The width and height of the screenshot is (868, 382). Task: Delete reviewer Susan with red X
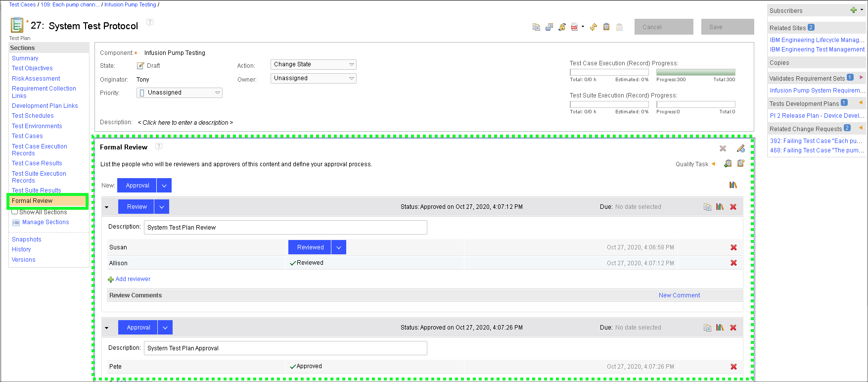(733, 247)
